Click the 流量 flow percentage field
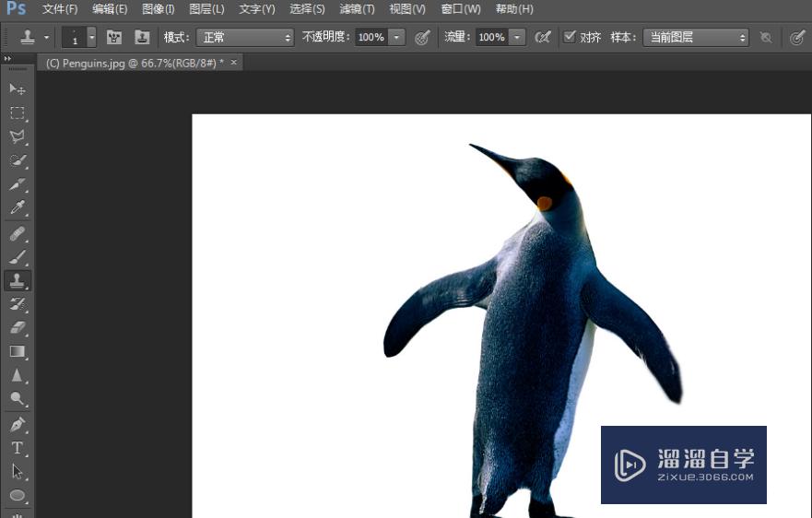The image size is (812, 518). pos(490,38)
